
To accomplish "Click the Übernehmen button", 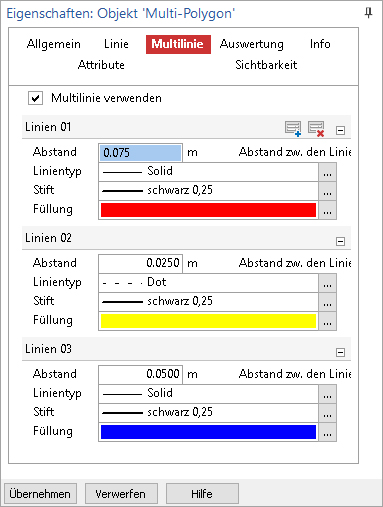I will point(40,494).
